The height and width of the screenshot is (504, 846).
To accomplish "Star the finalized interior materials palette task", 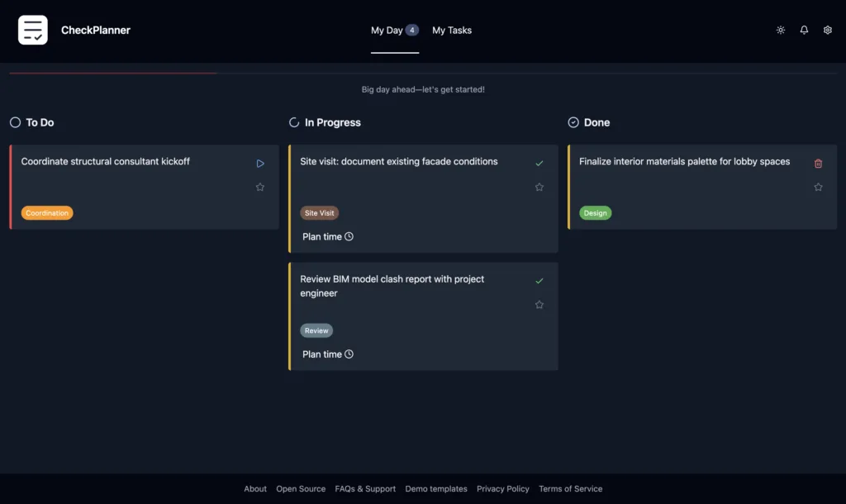I will [818, 188].
